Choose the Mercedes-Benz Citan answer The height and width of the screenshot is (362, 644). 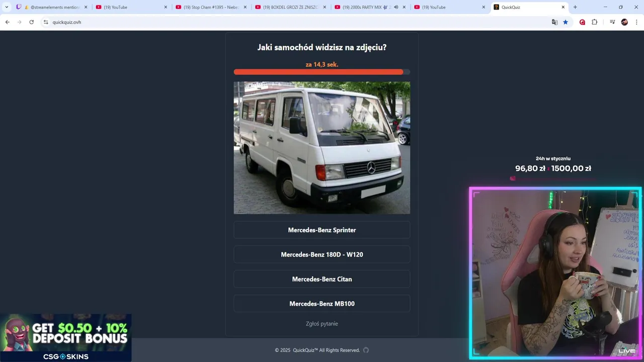322,279
